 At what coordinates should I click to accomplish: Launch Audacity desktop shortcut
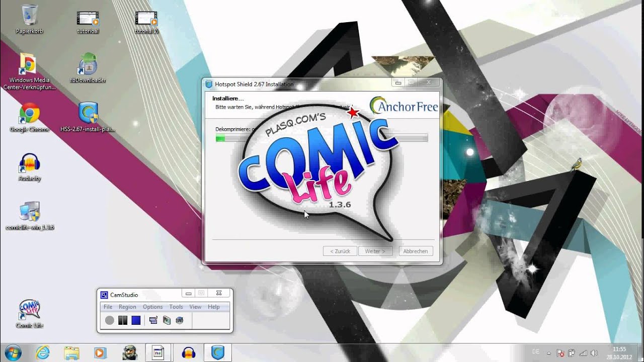(x=29, y=167)
